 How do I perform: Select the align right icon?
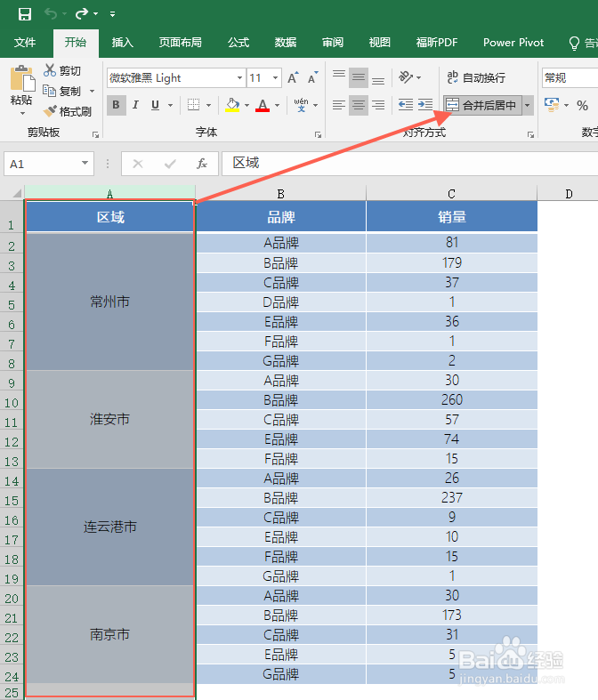(378, 105)
